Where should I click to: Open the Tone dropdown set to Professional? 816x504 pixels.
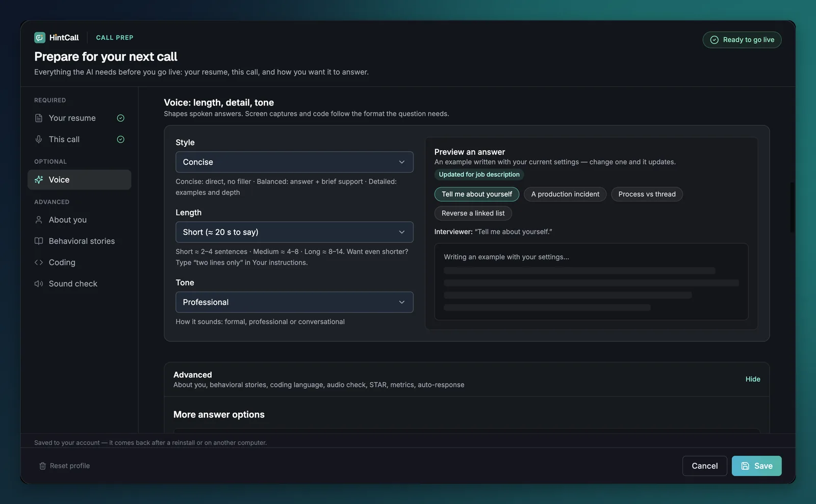point(294,303)
